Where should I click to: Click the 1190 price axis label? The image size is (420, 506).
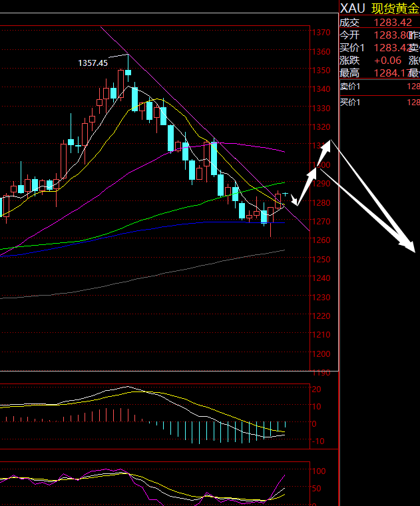click(321, 373)
